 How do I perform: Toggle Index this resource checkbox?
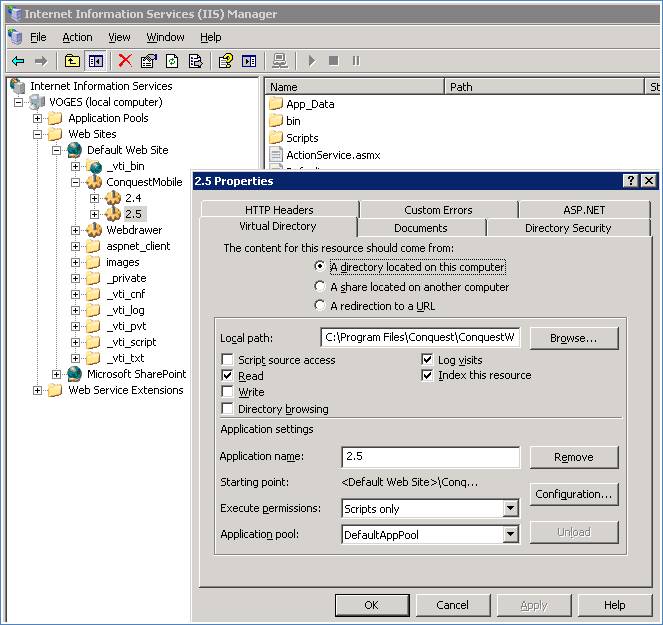tap(427, 375)
